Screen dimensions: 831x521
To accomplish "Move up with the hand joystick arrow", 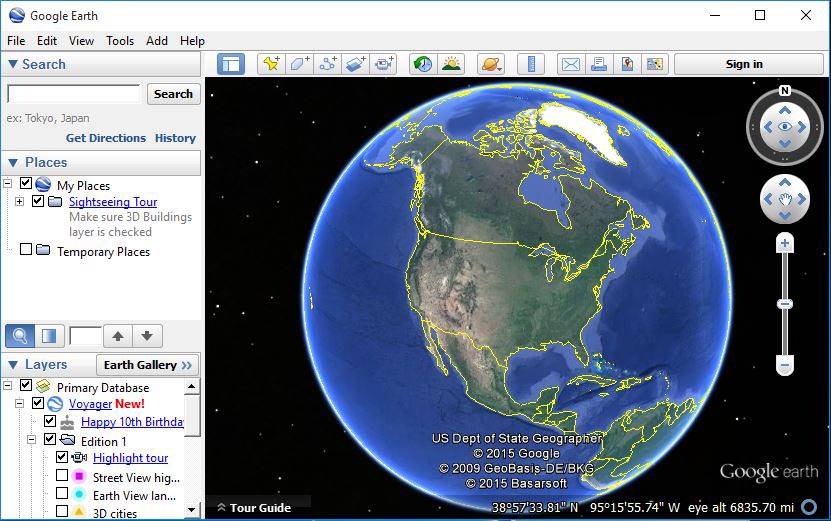I will pos(785,182).
